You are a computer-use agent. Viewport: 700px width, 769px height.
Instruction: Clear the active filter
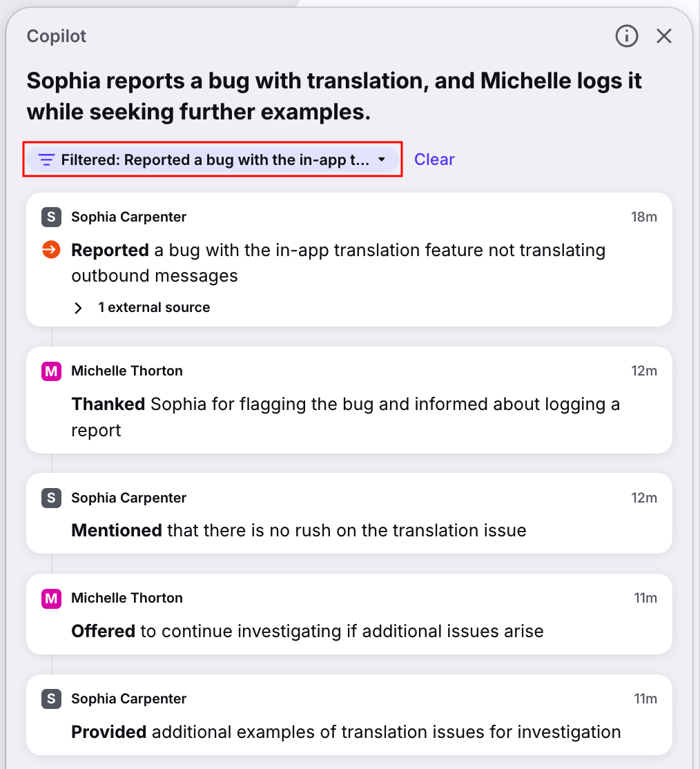434,159
